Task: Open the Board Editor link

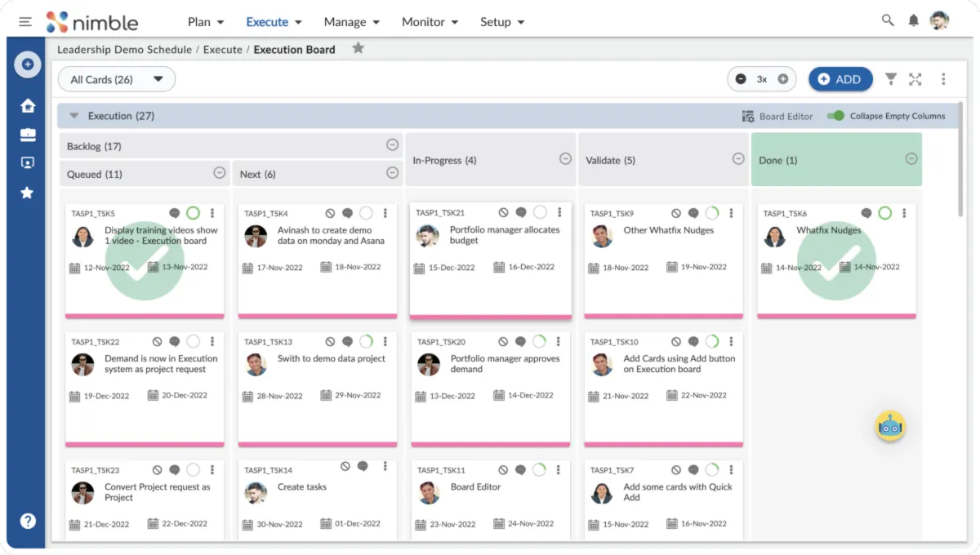Action: point(777,116)
